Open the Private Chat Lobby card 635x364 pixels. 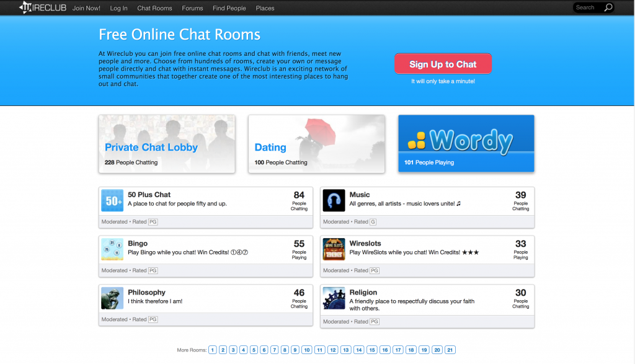(x=167, y=144)
